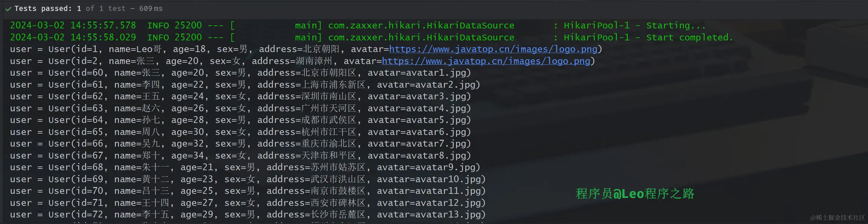Click the 609 ms test duration text
This screenshot has height=224, width=868.
(x=151, y=9)
